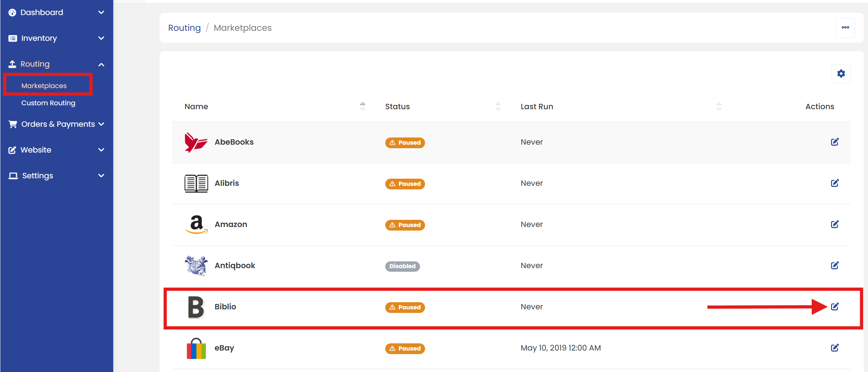Image resolution: width=868 pixels, height=372 pixels.
Task: Expand the Dashboard menu chevron
Action: [x=101, y=13]
